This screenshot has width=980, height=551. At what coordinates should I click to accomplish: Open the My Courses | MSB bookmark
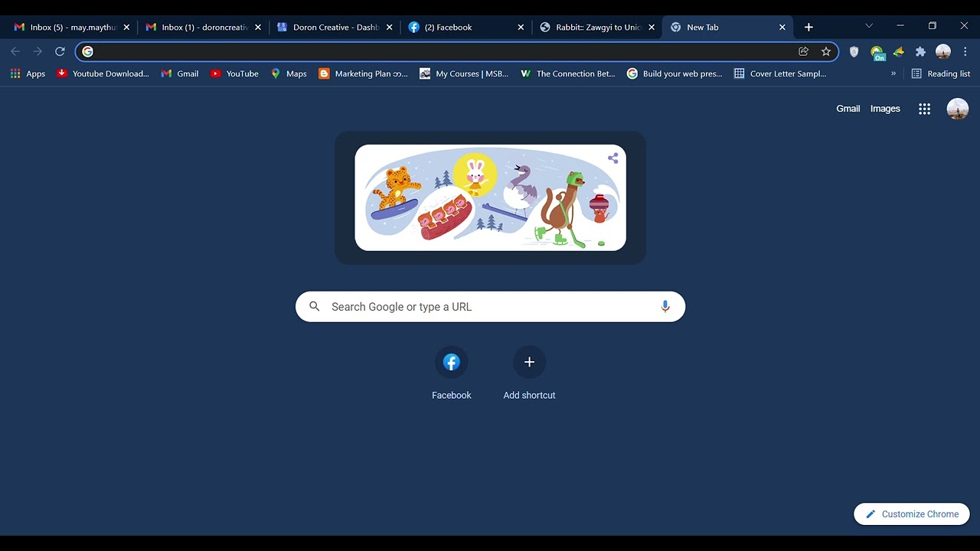pyautogui.click(x=464, y=73)
